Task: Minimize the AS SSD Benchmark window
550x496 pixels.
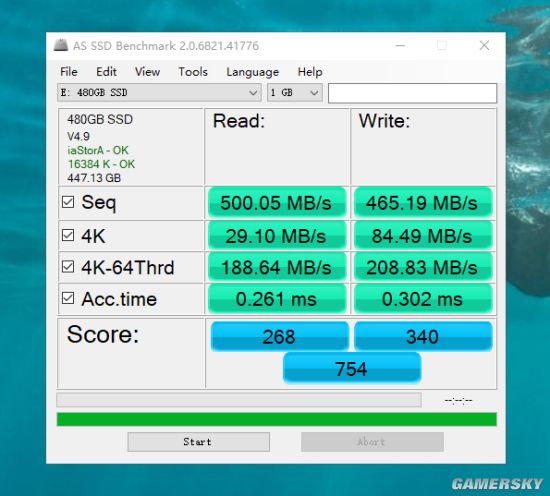Action: 400,45
